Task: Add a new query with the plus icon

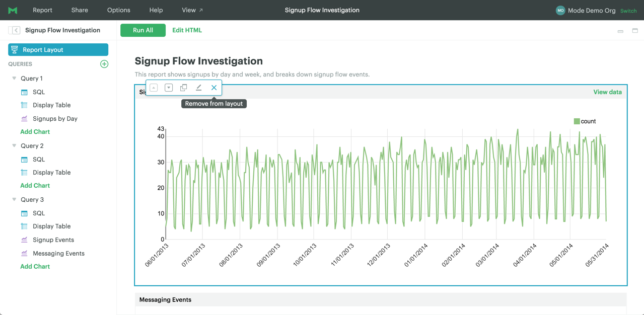Action: 104,64
